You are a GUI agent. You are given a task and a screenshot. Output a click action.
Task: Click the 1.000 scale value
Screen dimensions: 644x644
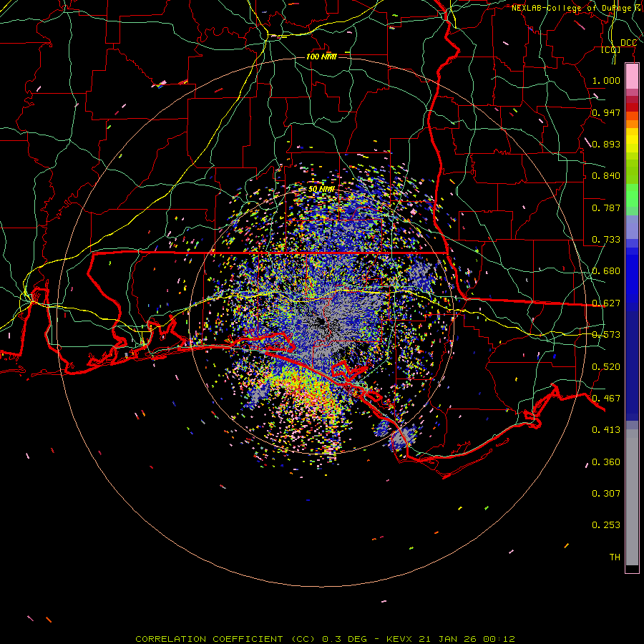[x=606, y=80]
